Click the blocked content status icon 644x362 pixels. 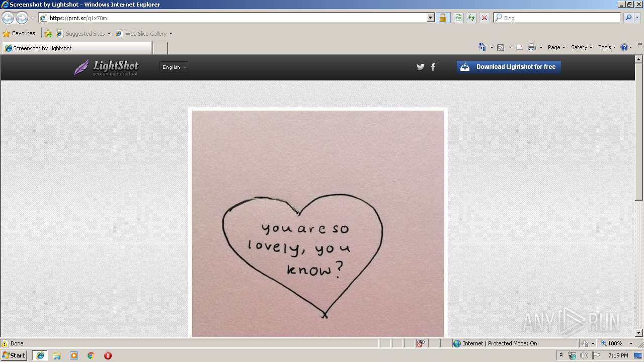421,343
